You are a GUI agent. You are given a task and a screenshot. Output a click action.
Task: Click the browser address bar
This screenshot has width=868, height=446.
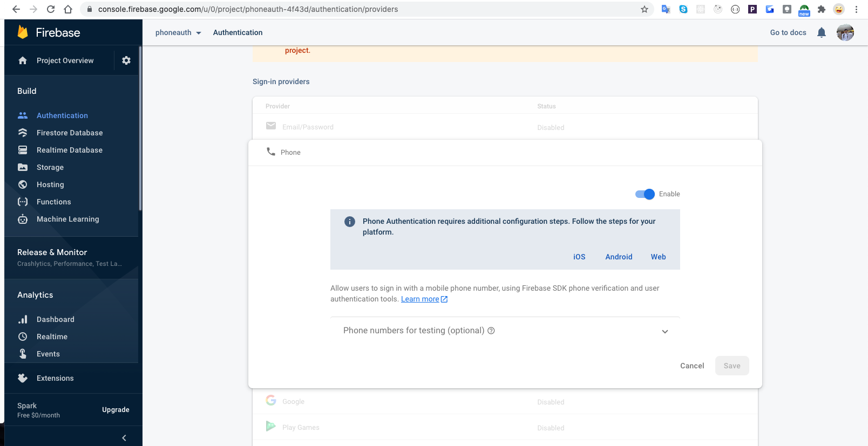[x=356, y=9]
